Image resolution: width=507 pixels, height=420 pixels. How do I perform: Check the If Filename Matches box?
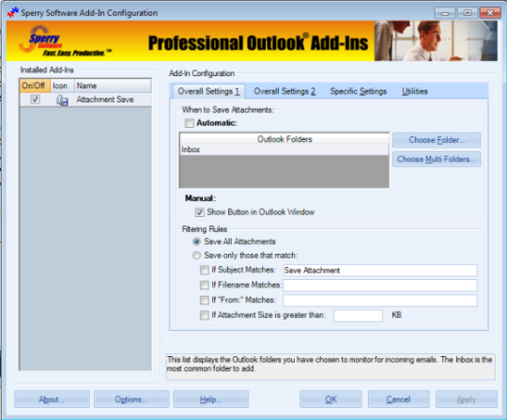coord(205,285)
